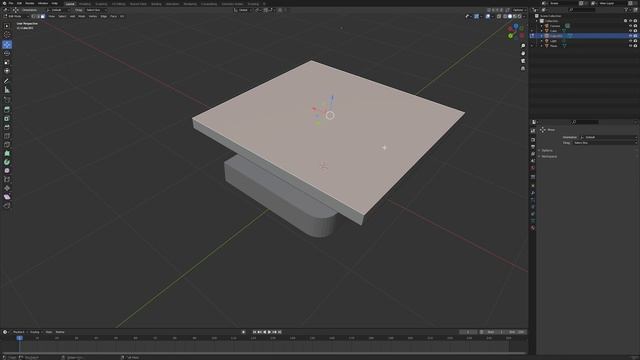
Task: Select the Edge Slide tool
Action: tap(7, 180)
